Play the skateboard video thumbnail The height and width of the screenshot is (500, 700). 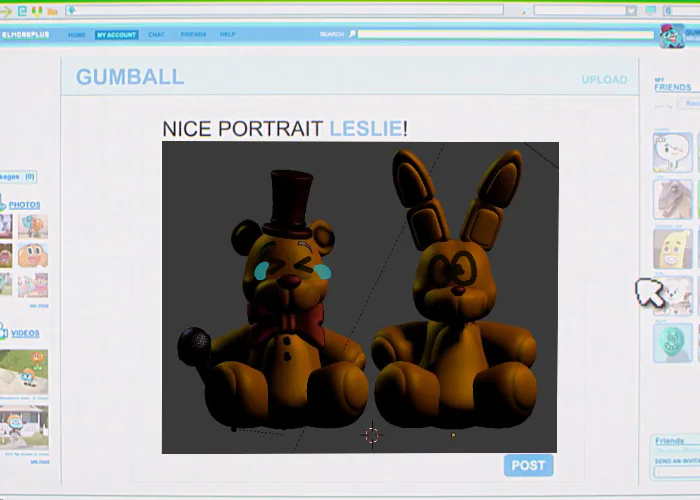pos(24,373)
